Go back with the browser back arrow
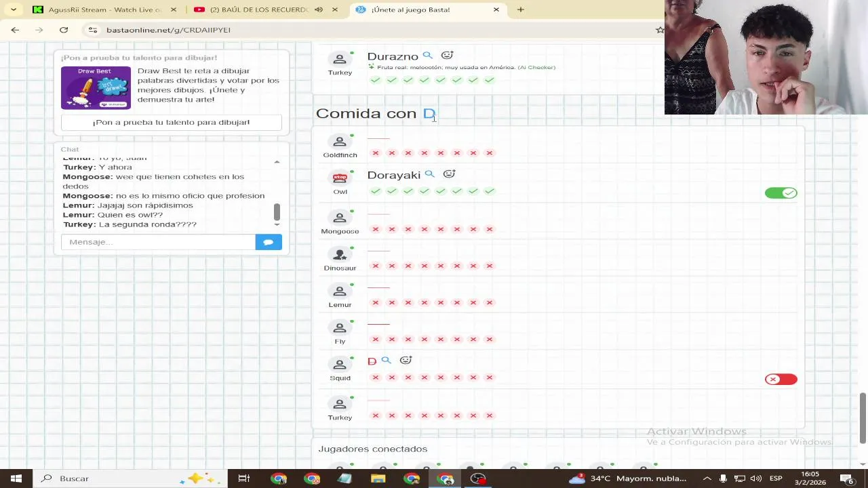The width and height of the screenshot is (868, 488). 15,30
